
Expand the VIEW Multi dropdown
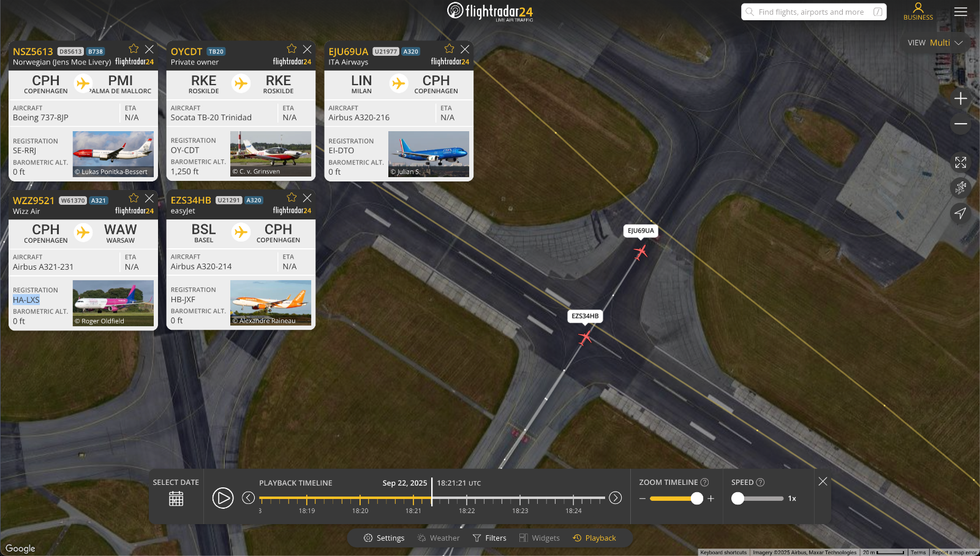tap(935, 43)
